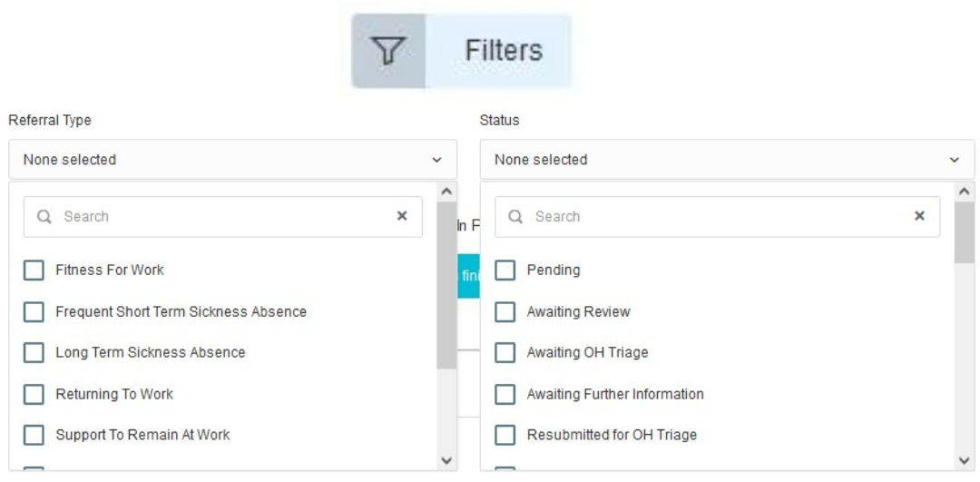The width and height of the screenshot is (980, 482).
Task: Click the Filters button label
Action: pos(504,51)
